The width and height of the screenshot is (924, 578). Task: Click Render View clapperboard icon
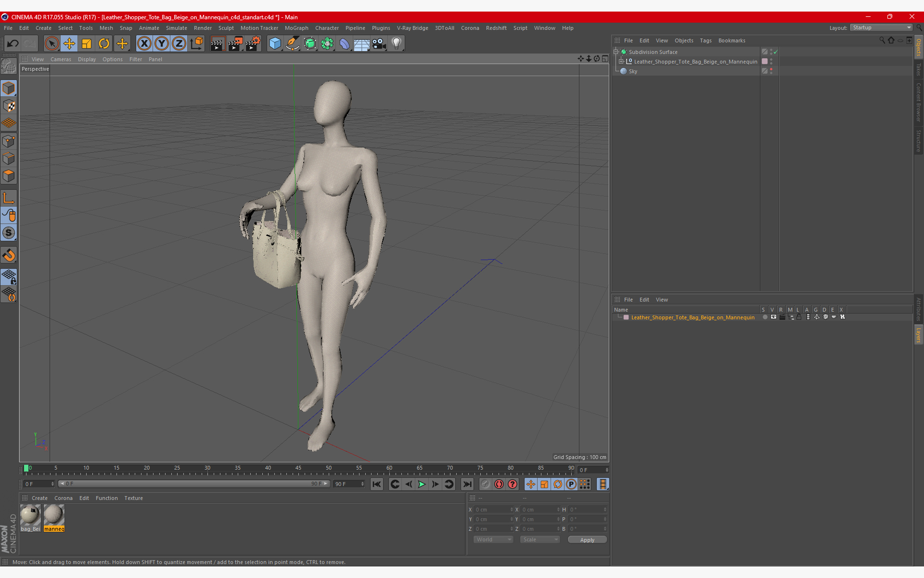click(218, 44)
